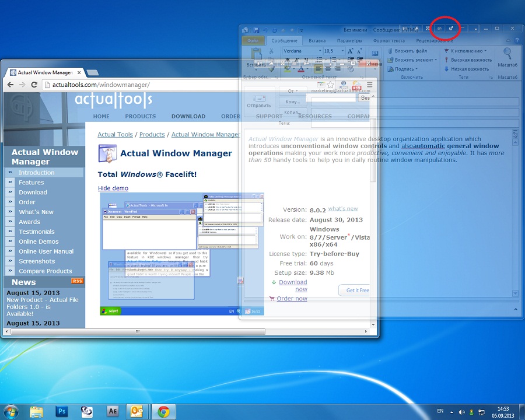
Task: Toggle Low Importance (Низкая важность) in Outlook
Action: tap(467, 69)
